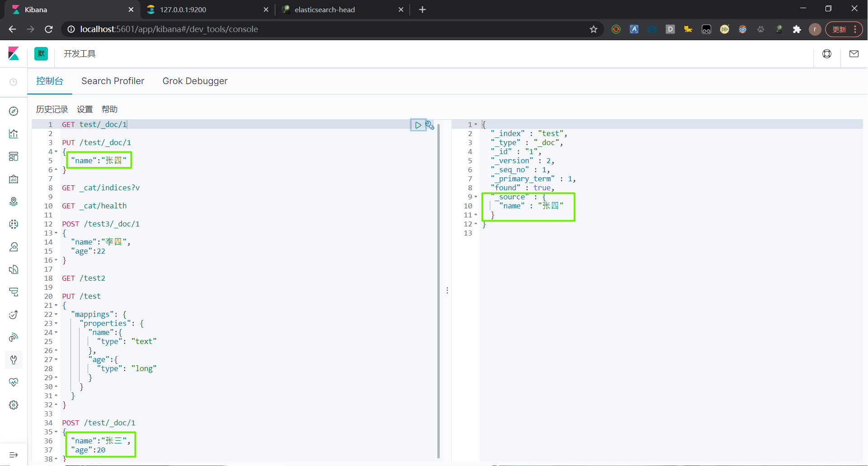Open 历史记录 history link
Screen dimensions: 868x466
[52, 109]
